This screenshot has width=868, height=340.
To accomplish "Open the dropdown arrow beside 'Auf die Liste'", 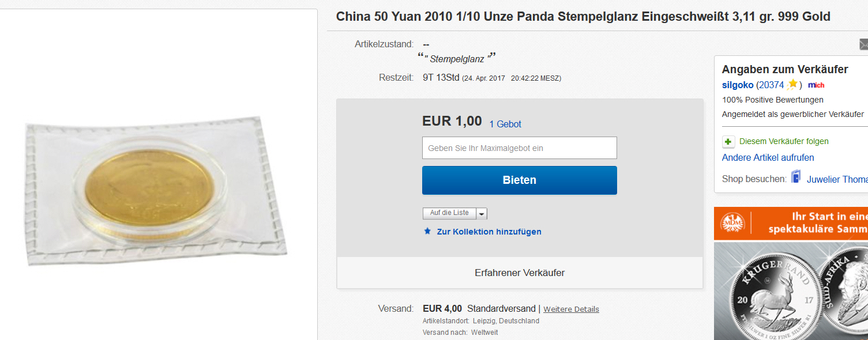I will coord(482,214).
